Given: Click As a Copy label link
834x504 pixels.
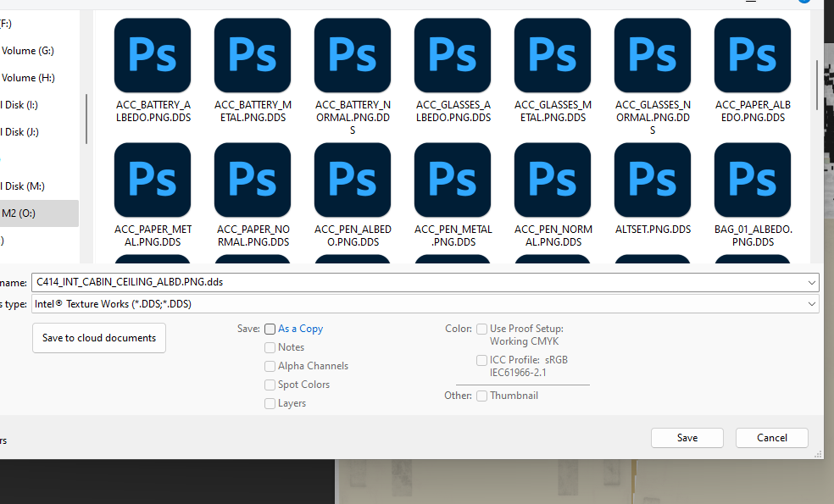Looking at the screenshot, I should point(301,330).
